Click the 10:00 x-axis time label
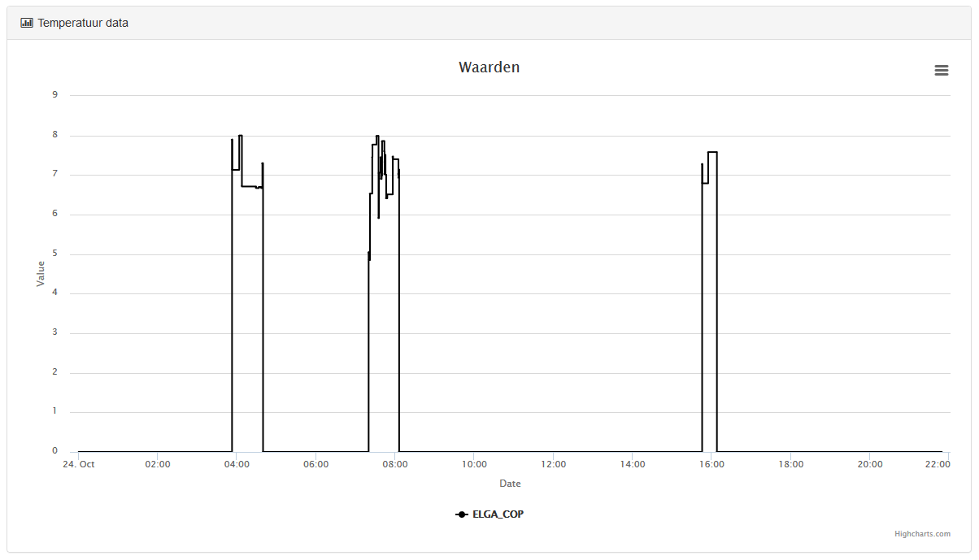The width and height of the screenshot is (979, 560). click(x=474, y=465)
